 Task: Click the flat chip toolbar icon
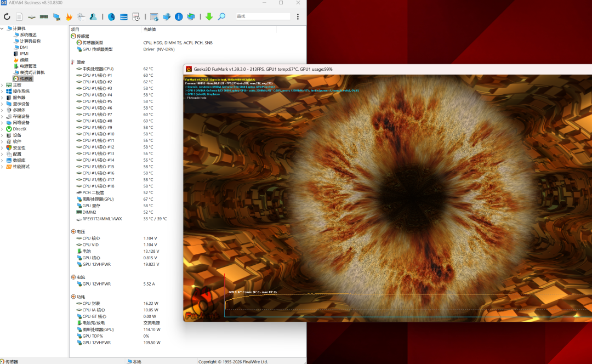(x=32, y=16)
